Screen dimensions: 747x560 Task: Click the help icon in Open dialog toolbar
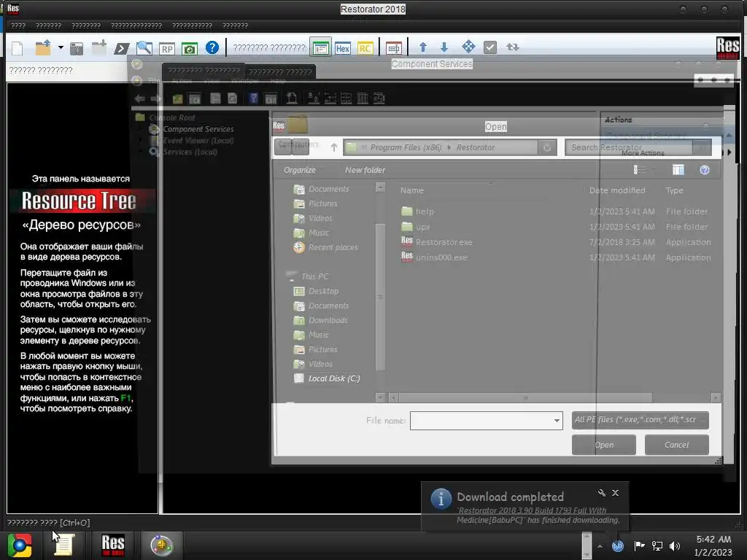point(705,170)
